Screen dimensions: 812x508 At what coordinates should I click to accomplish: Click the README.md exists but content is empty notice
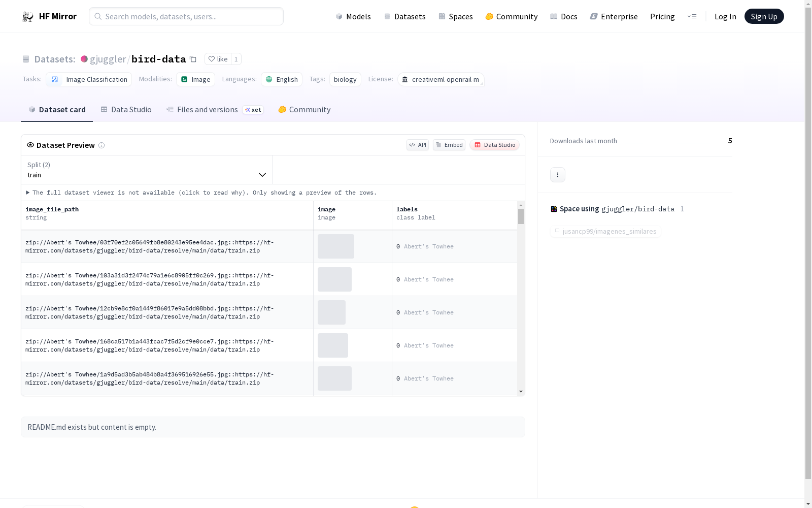tap(273, 427)
